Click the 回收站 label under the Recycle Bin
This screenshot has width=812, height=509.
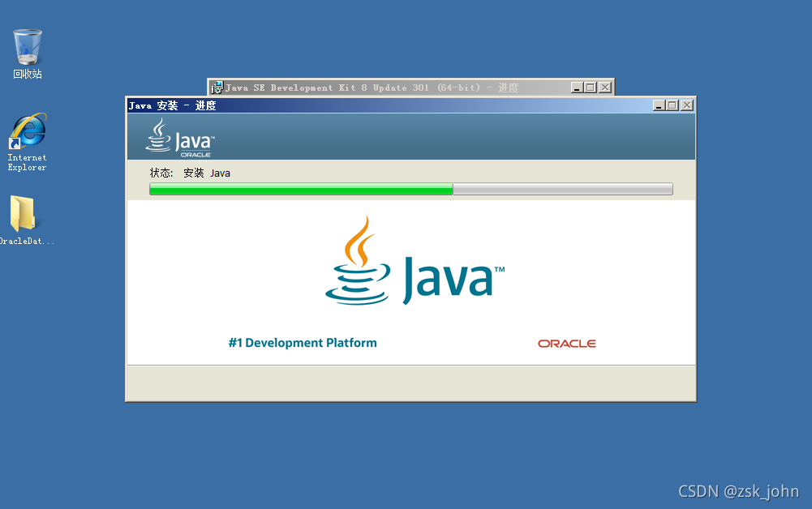[28, 74]
